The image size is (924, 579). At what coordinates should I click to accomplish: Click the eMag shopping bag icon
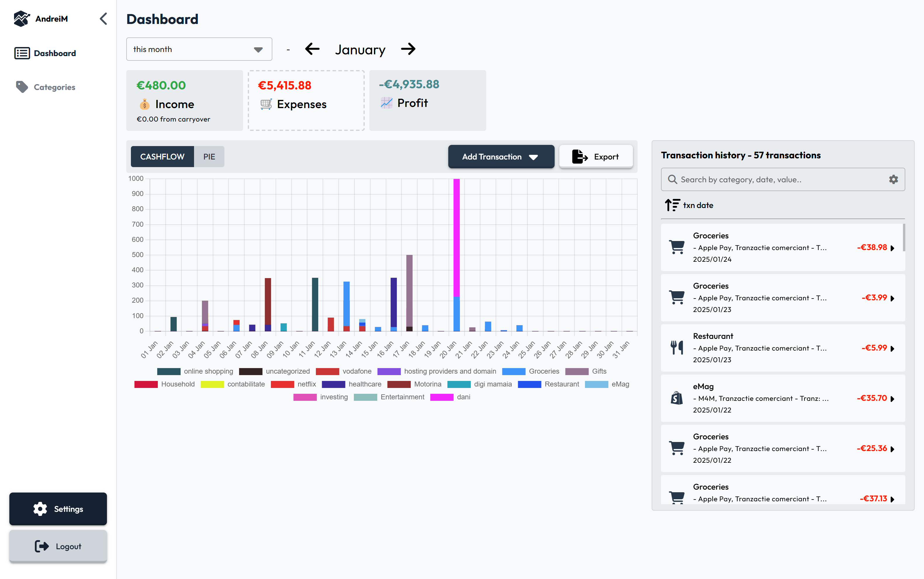point(677,398)
